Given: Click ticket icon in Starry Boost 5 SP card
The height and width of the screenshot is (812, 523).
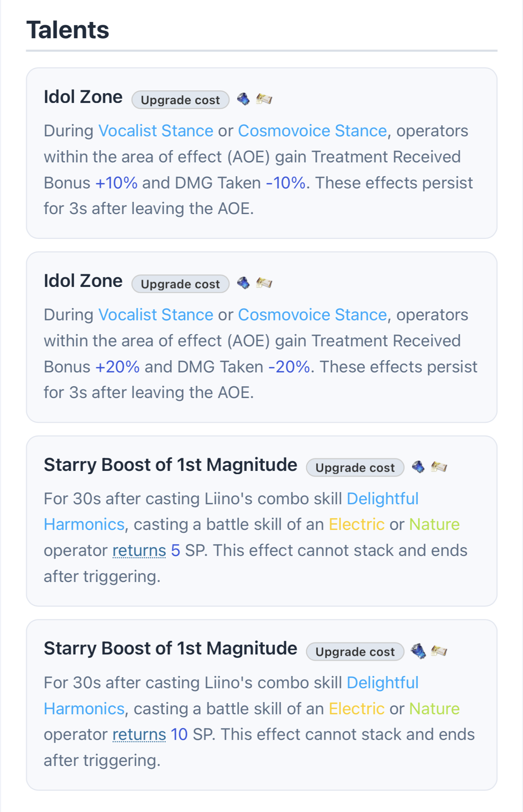Looking at the screenshot, I should tap(439, 467).
